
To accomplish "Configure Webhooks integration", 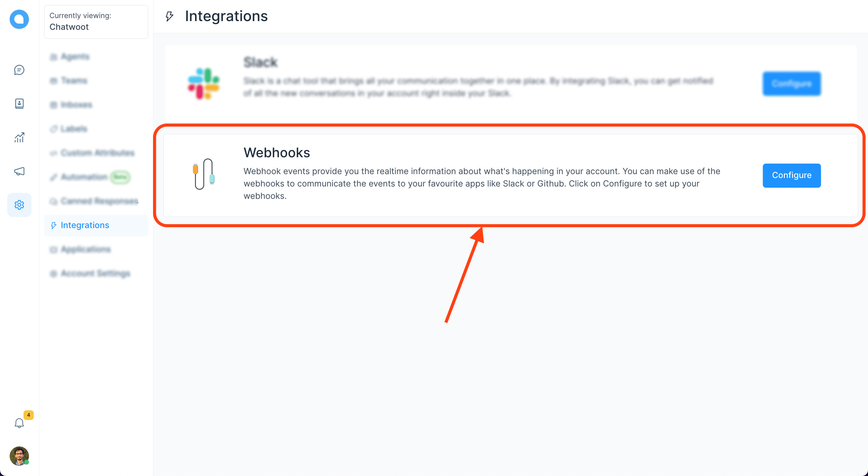I will [x=792, y=175].
